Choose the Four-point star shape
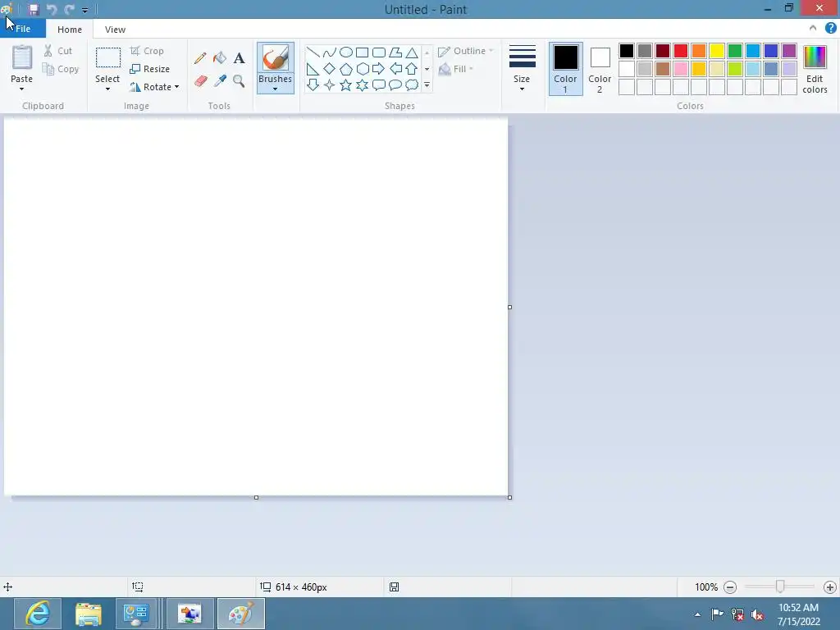Viewport: 840px width, 630px height. [330, 84]
